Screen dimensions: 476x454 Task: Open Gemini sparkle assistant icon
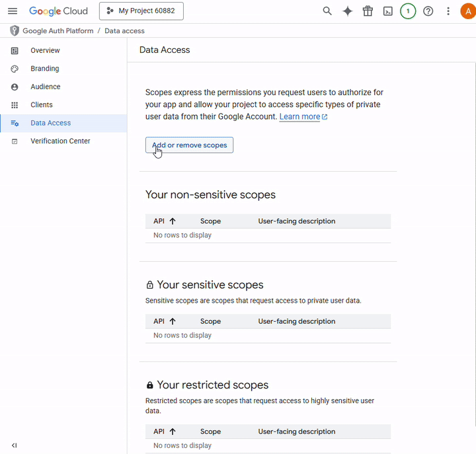click(x=347, y=11)
